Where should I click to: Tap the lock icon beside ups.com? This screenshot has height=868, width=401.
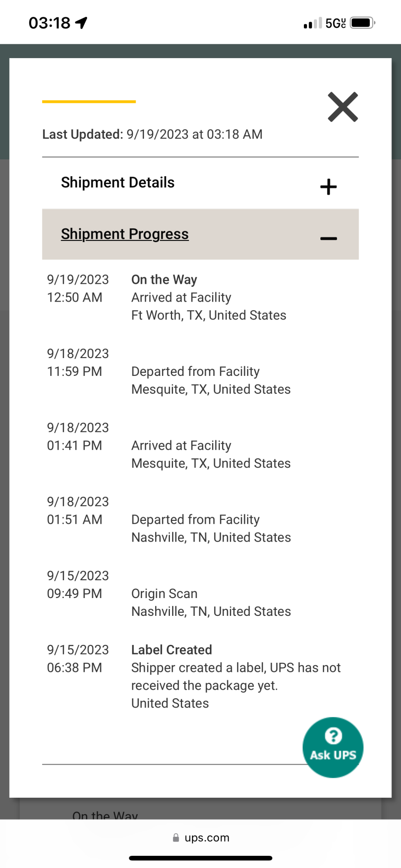(x=176, y=838)
